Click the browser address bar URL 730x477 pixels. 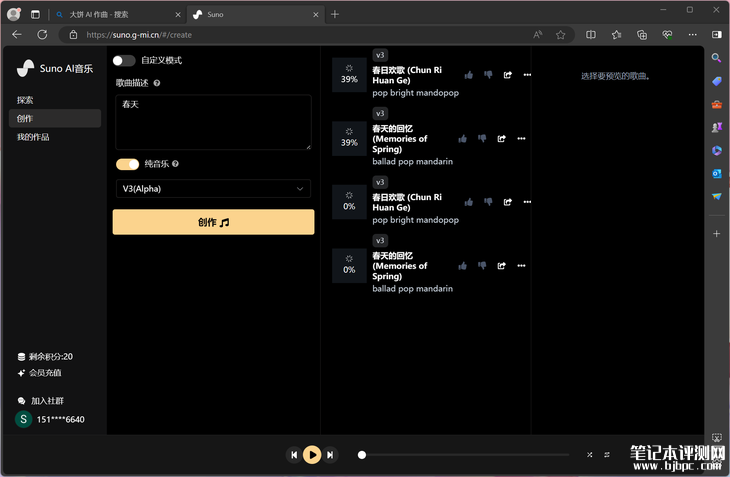coord(139,34)
